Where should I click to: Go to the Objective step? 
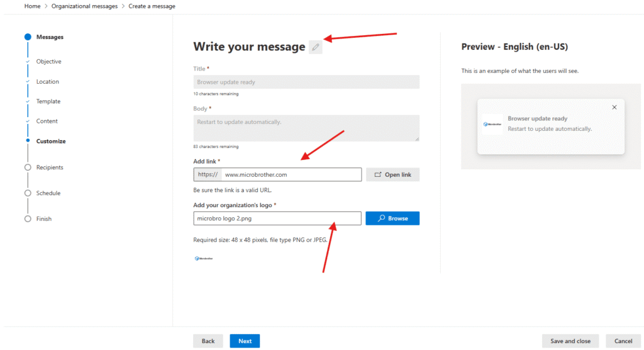48,62
